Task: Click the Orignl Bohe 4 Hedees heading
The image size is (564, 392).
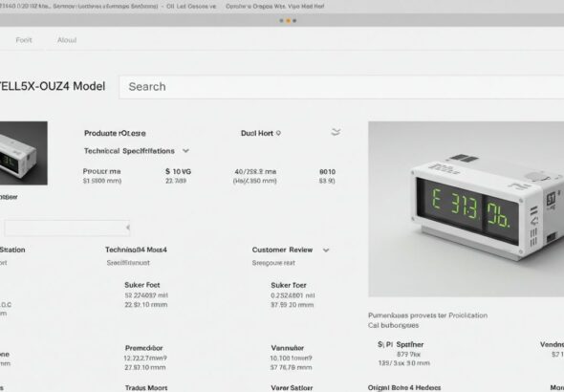Action: (404, 387)
